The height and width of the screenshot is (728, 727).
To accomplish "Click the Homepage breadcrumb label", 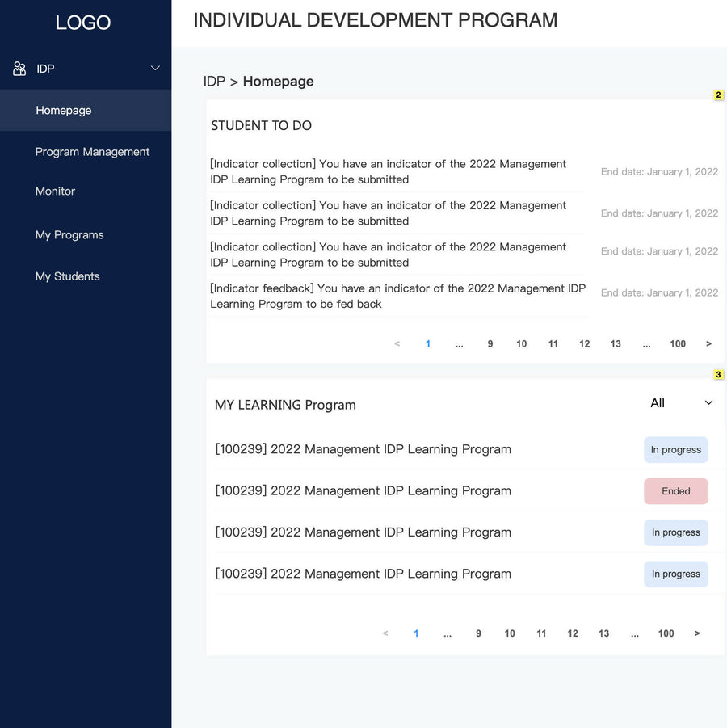I will 278,81.
